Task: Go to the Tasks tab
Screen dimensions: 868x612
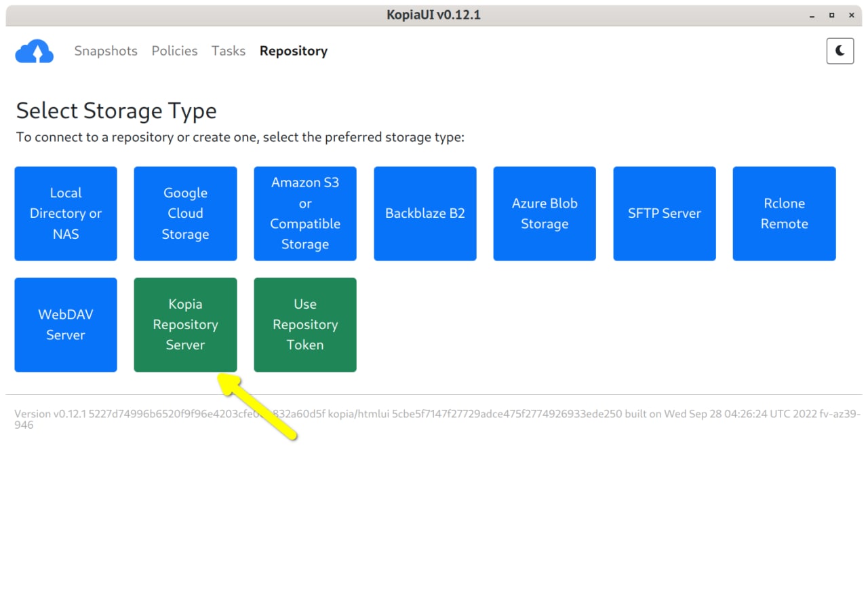Action: [x=229, y=51]
